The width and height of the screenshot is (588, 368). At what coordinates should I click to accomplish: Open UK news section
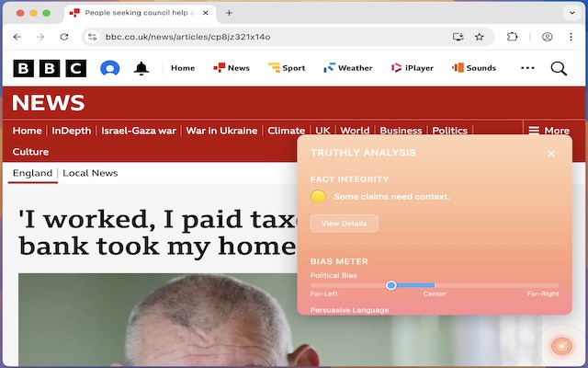(322, 131)
